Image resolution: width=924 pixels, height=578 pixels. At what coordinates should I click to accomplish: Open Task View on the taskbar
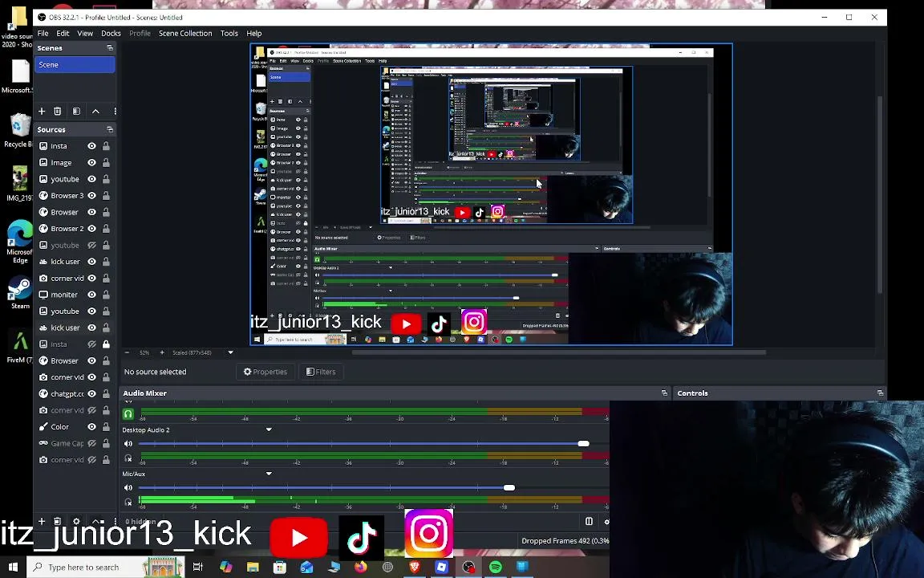(198, 567)
